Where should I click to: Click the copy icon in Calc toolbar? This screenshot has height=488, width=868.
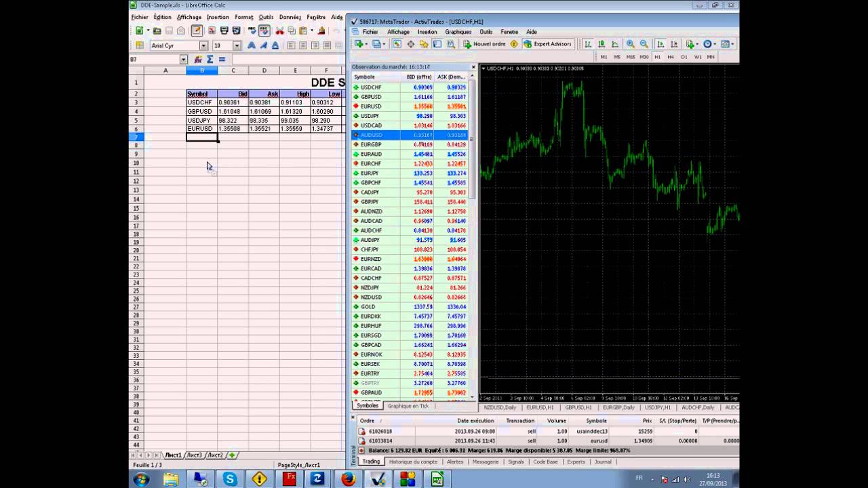(x=292, y=30)
